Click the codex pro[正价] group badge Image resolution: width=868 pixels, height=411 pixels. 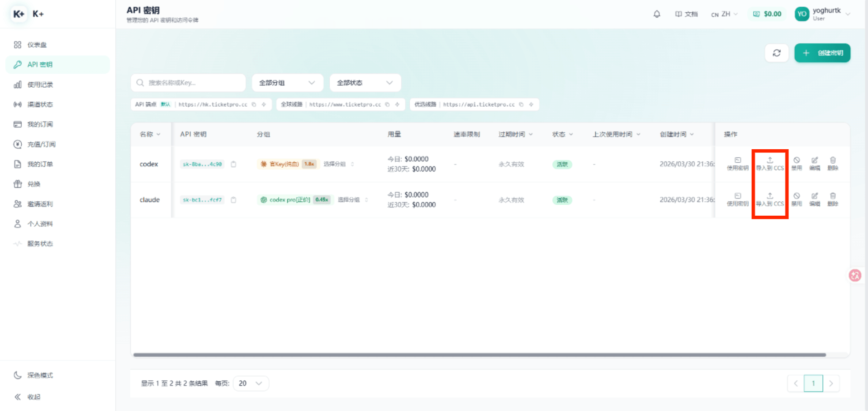pyautogui.click(x=295, y=200)
